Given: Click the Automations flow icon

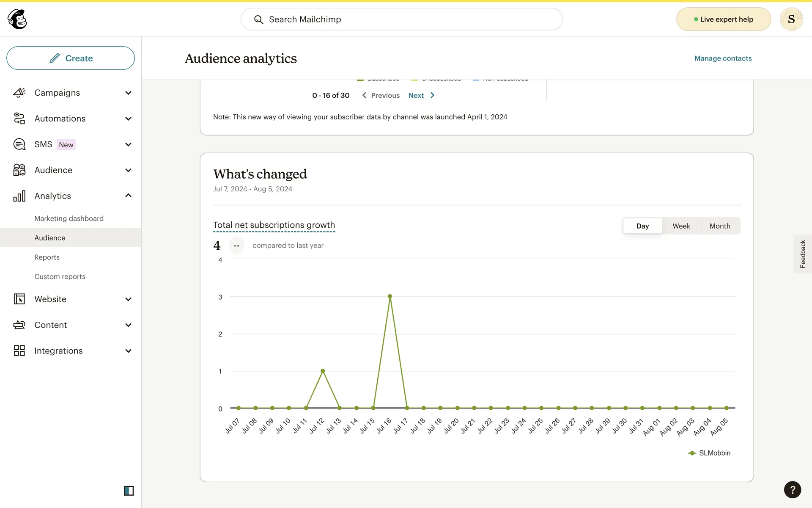Looking at the screenshot, I should pos(19,119).
